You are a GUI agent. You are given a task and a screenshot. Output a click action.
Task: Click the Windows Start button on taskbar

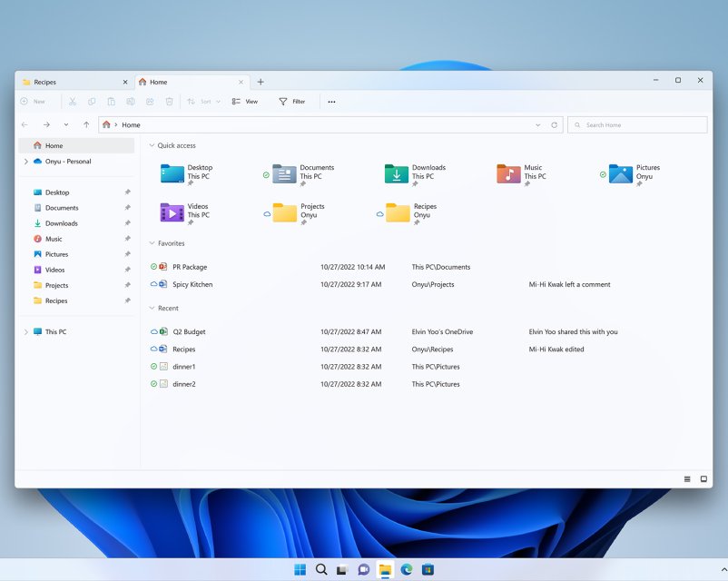(300, 569)
